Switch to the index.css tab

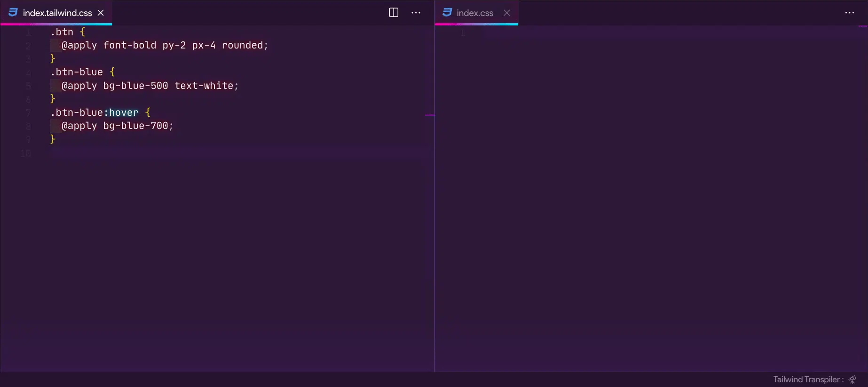pyautogui.click(x=476, y=13)
